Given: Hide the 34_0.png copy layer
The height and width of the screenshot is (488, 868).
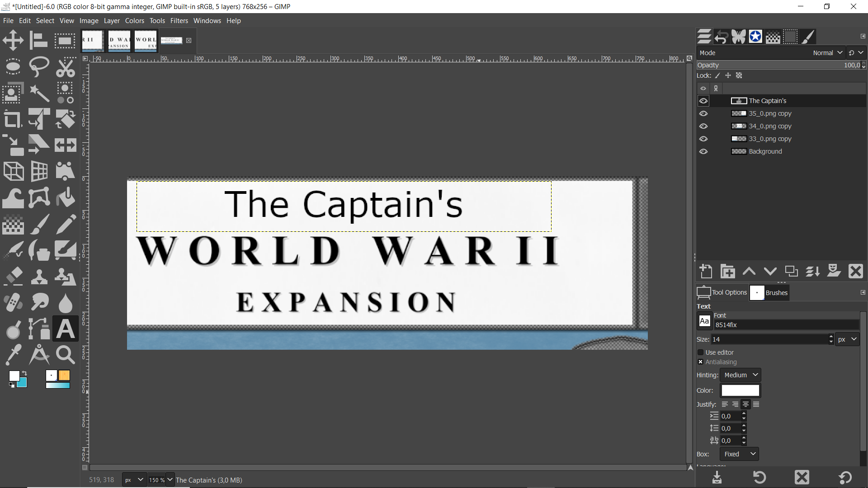Looking at the screenshot, I should tap(703, 126).
